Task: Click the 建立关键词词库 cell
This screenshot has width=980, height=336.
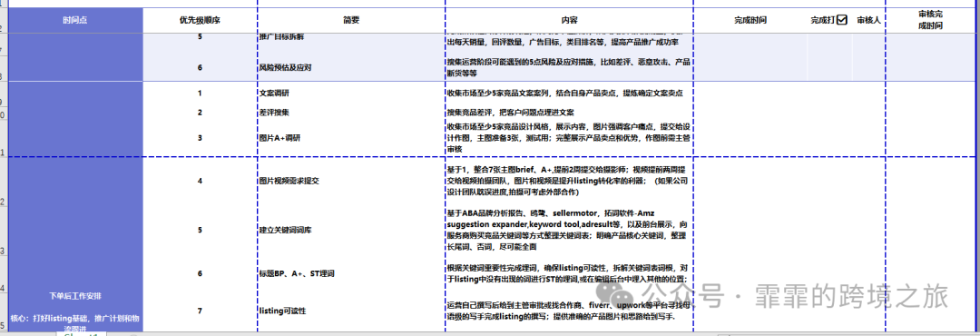Action: (x=351, y=230)
